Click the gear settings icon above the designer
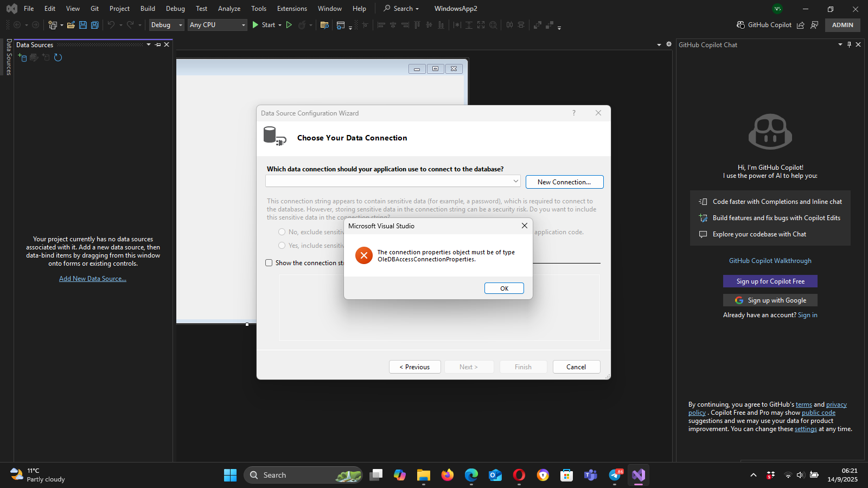 pyautogui.click(x=669, y=44)
